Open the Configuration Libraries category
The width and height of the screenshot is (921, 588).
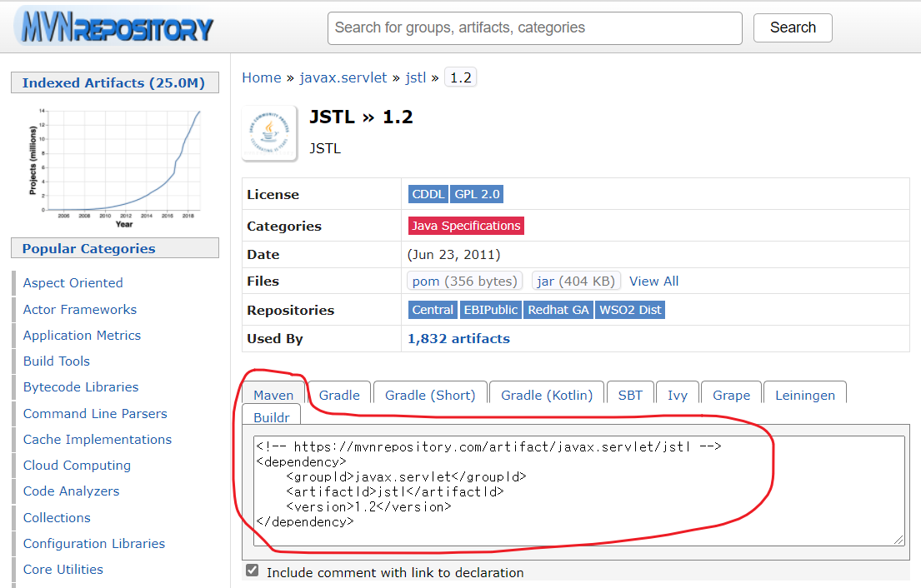[94, 543]
